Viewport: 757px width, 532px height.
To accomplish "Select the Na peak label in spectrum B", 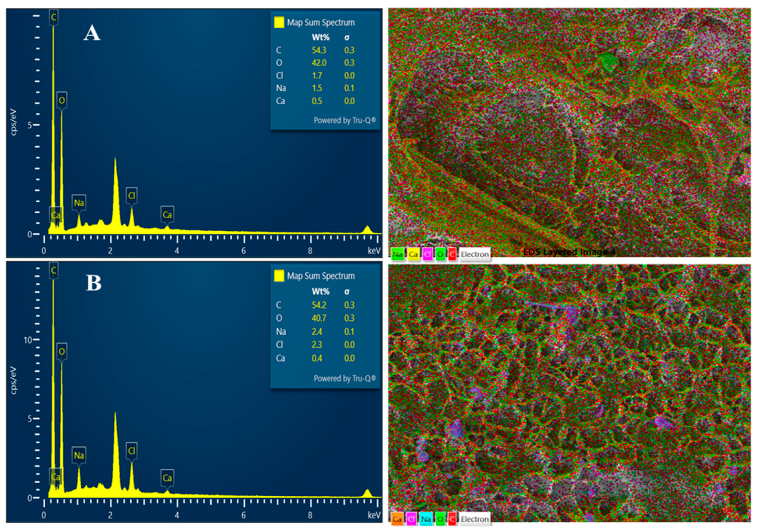I will [79, 455].
